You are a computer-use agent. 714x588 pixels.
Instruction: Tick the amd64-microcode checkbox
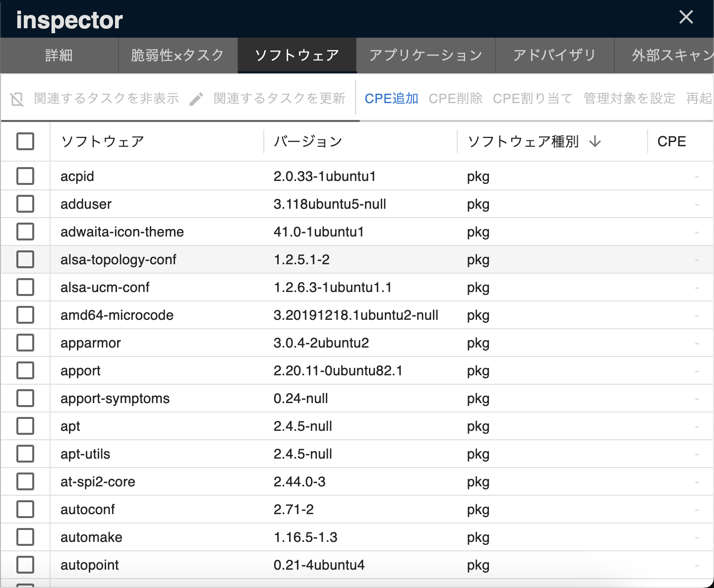click(x=25, y=315)
